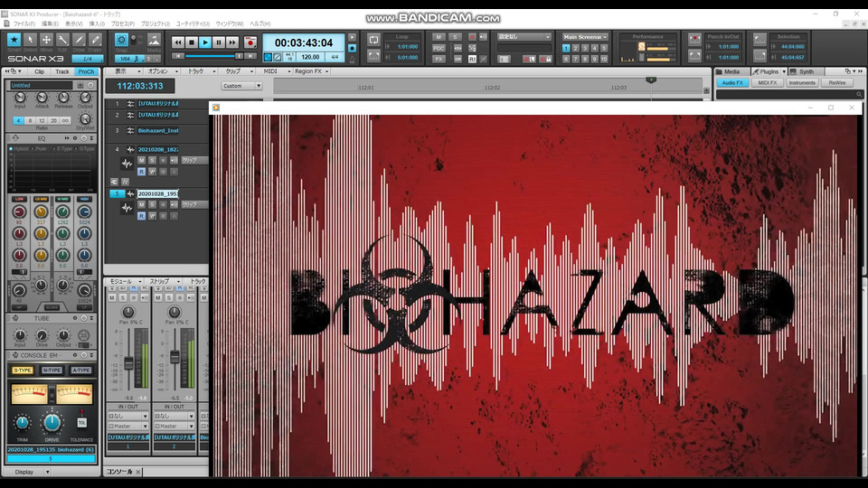Open the 表示 dropdown in track view
868x488 pixels.
click(x=127, y=71)
